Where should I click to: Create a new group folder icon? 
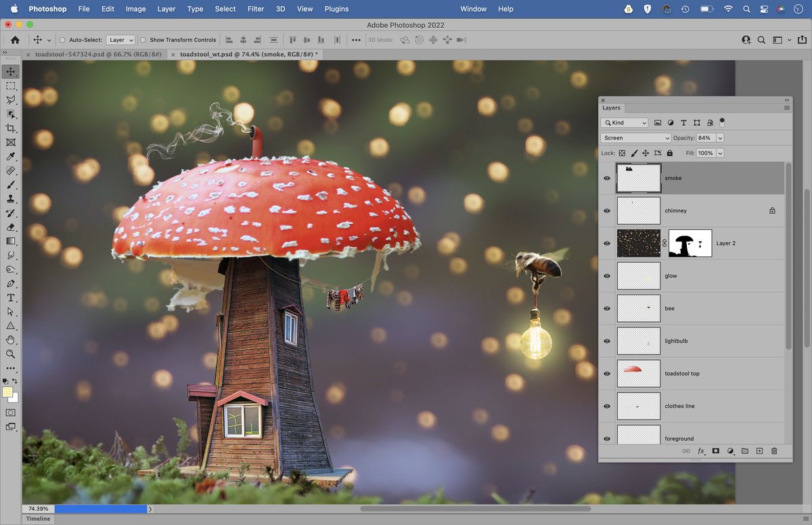[x=744, y=451]
